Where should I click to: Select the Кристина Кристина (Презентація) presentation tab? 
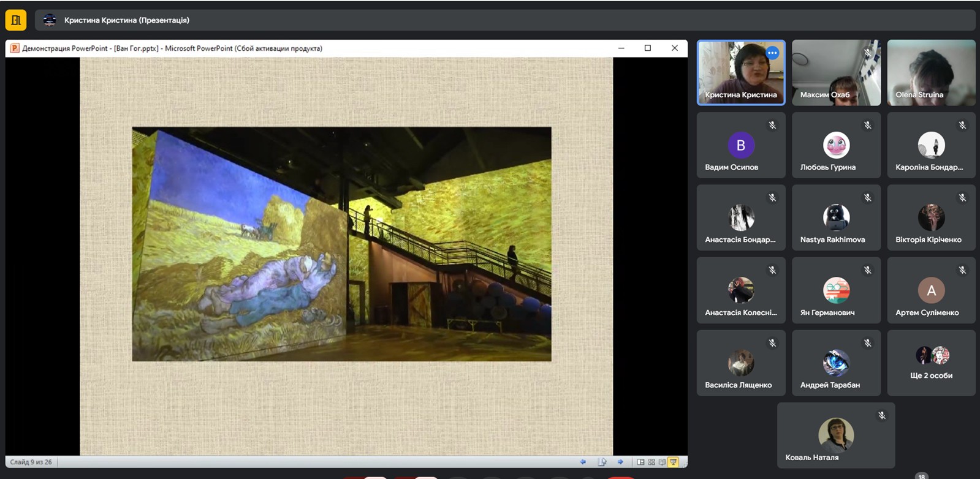[x=127, y=20]
